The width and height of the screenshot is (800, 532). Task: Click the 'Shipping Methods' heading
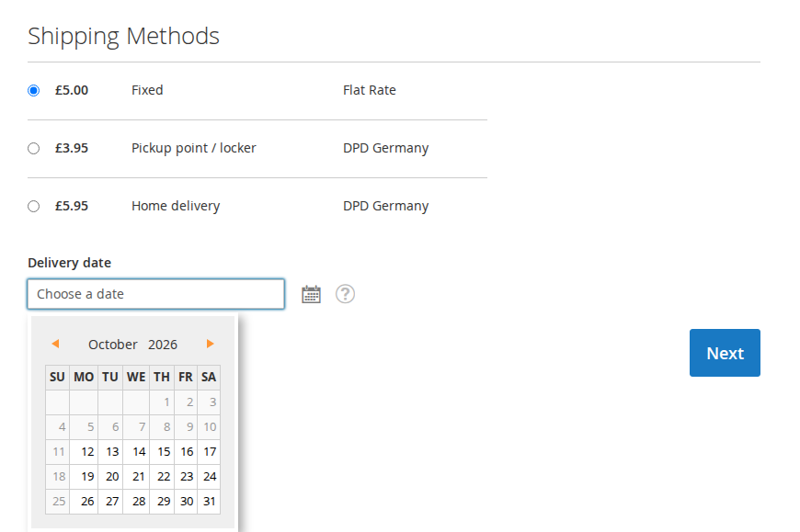click(123, 36)
